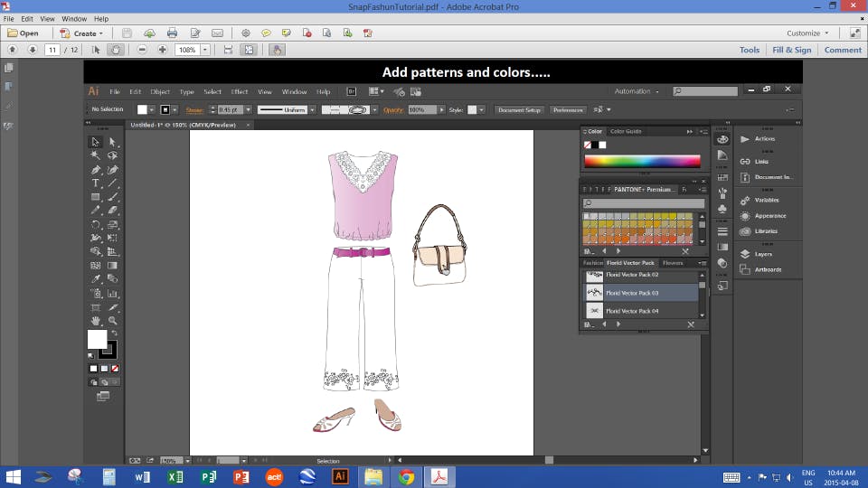868x488 pixels.
Task: Open Acrobat View menu
Action: 47,19
